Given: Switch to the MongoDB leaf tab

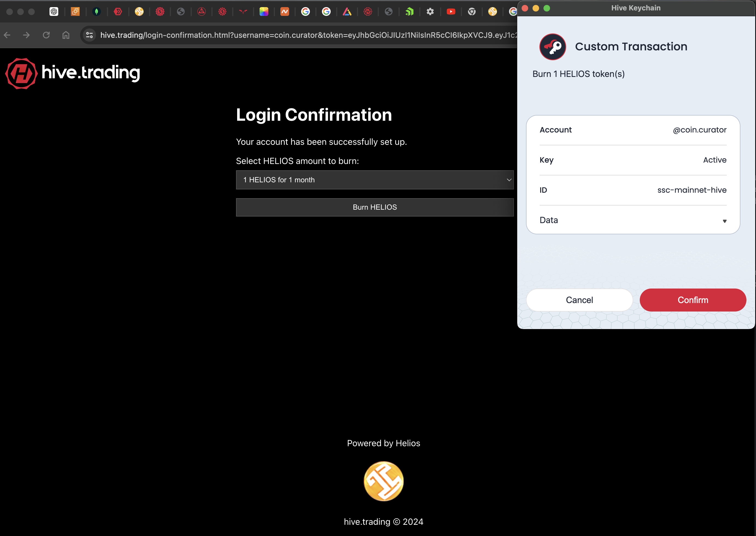Looking at the screenshot, I should point(96,11).
